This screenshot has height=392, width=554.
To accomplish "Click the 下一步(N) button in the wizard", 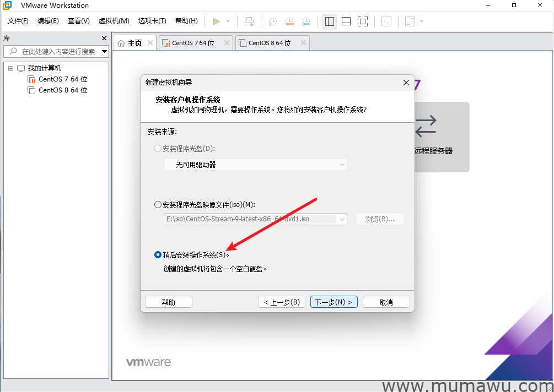I will click(x=334, y=301).
